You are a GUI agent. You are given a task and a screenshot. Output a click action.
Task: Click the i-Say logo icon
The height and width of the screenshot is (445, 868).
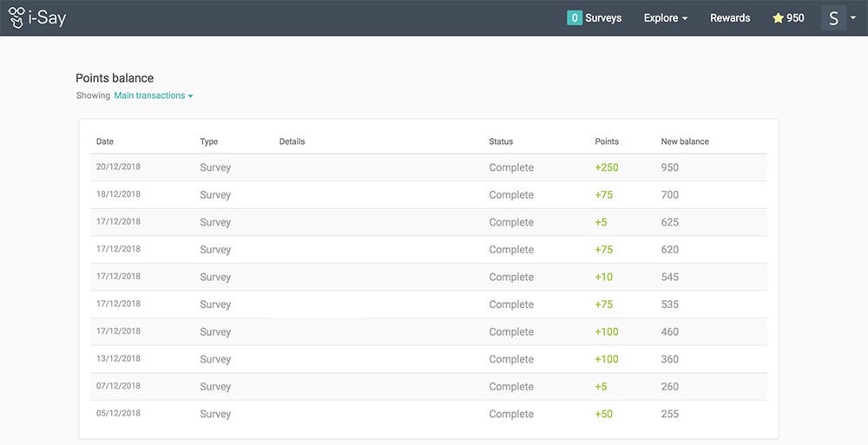[x=16, y=17]
